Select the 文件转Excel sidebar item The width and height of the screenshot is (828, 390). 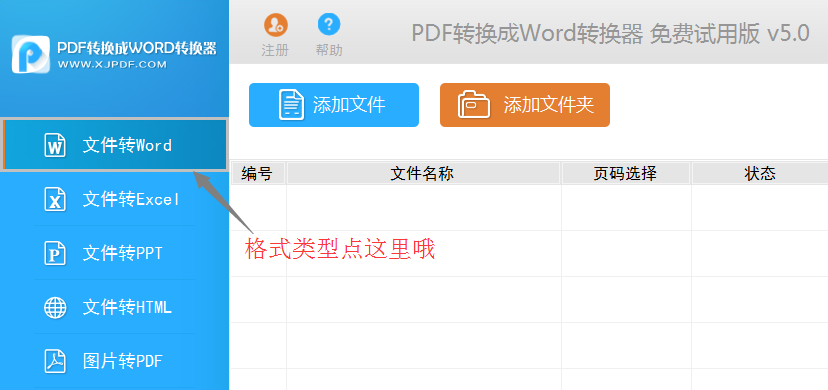115,199
